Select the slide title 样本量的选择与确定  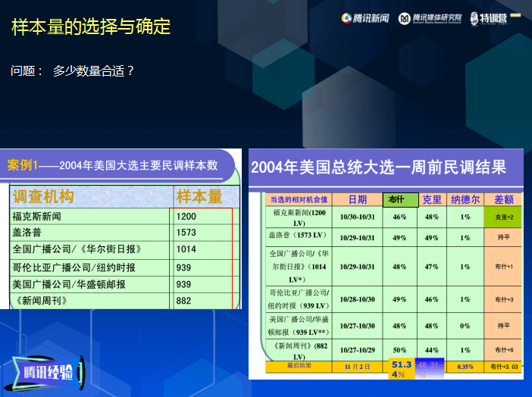(91, 27)
